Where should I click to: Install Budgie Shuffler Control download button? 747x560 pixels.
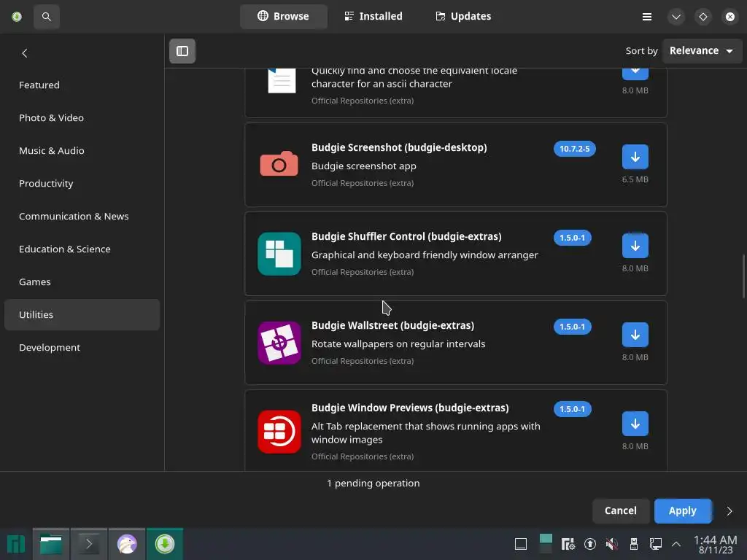[x=635, y=246]
